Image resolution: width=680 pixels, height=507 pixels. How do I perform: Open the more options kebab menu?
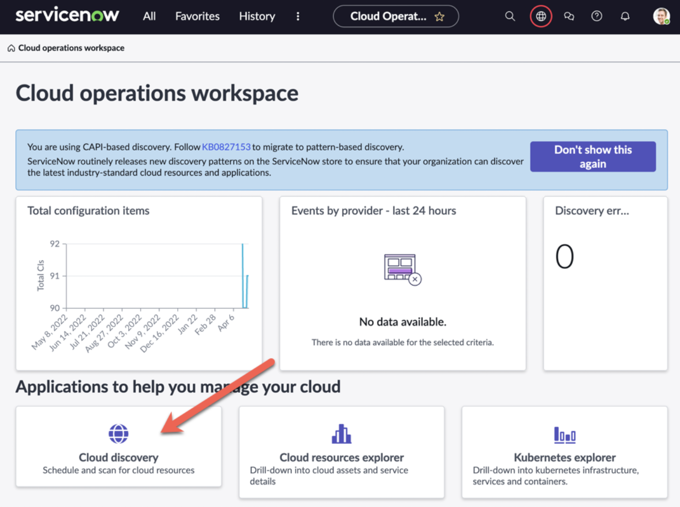[x=298, y=16]
